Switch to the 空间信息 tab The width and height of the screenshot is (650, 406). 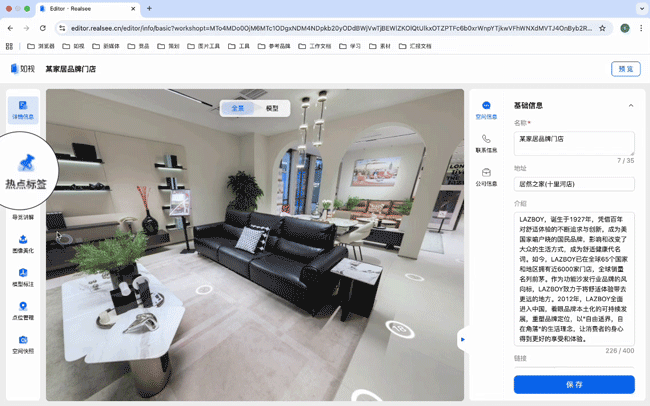pyautogui.click(x=486, y=109)
